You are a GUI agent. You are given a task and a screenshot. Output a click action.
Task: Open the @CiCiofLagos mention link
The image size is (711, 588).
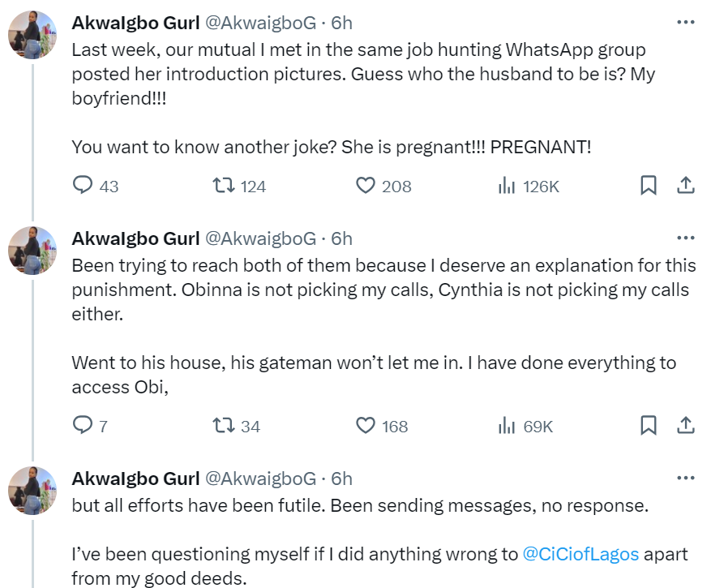(x=580, y=555)
